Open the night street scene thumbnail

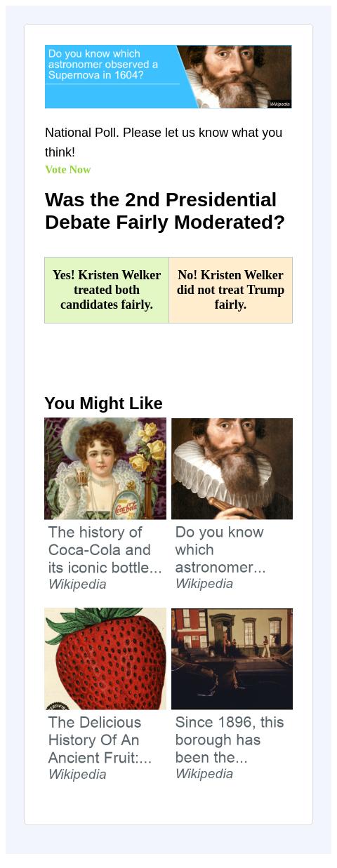coord(232,659)
